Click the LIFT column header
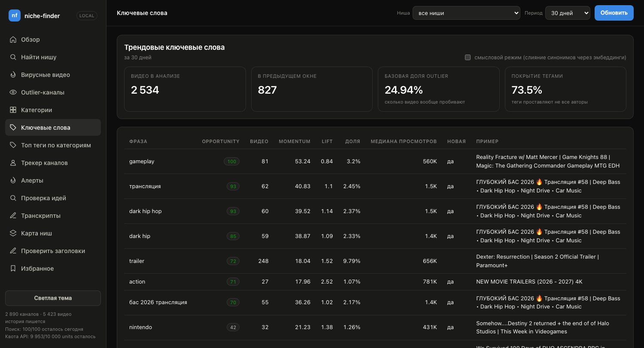This screenshot has width=644, height=348. tap(327, 141)
